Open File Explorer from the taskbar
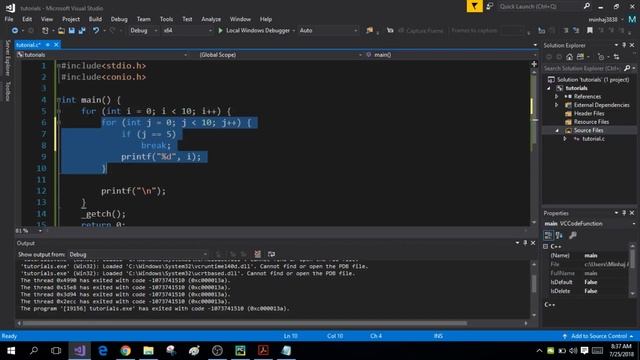The image size is (640, 360). pyautogui.click(x=149, y=351)
